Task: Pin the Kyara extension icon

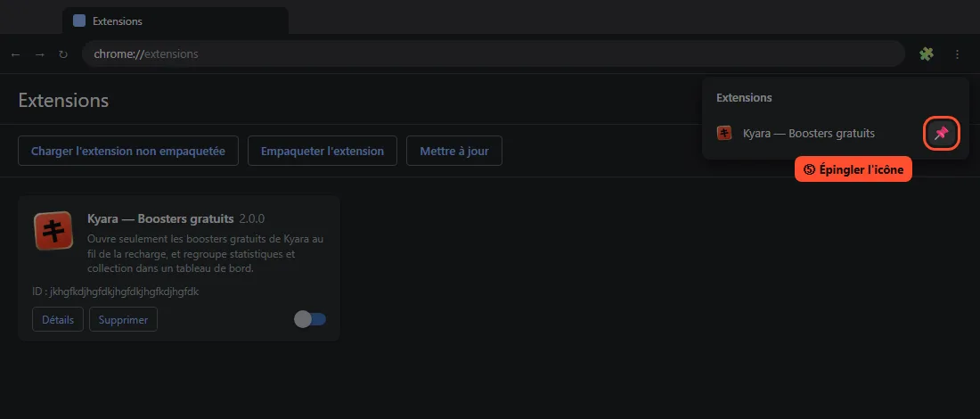Action: pyautogui.click(x=942, y=133)
